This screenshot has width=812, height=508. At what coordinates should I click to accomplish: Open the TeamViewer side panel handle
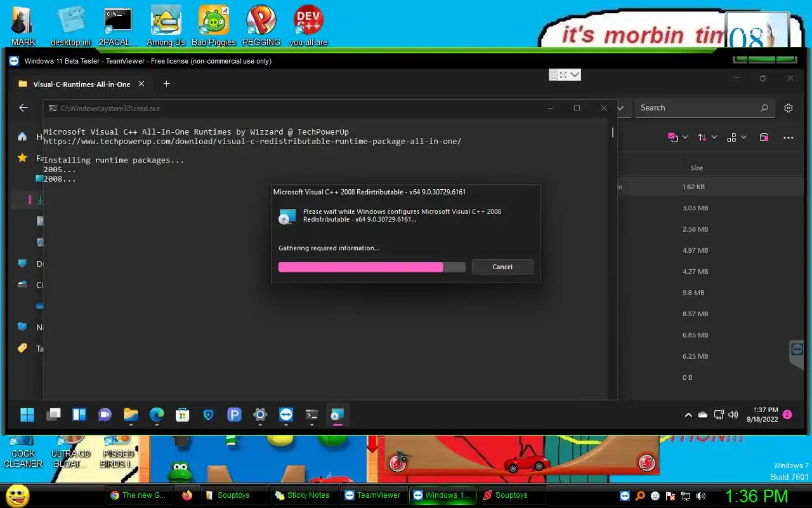pos(796,354)
